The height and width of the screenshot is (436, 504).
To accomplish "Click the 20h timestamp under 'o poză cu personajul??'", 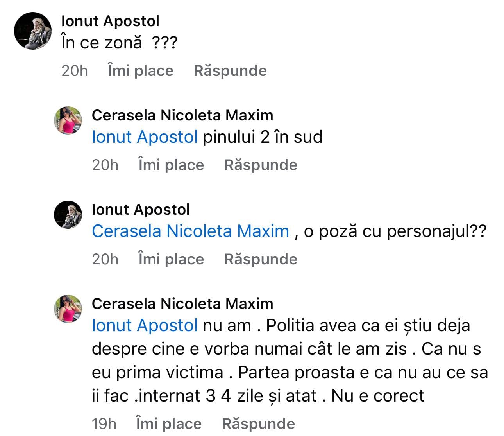I will [105, 259].
